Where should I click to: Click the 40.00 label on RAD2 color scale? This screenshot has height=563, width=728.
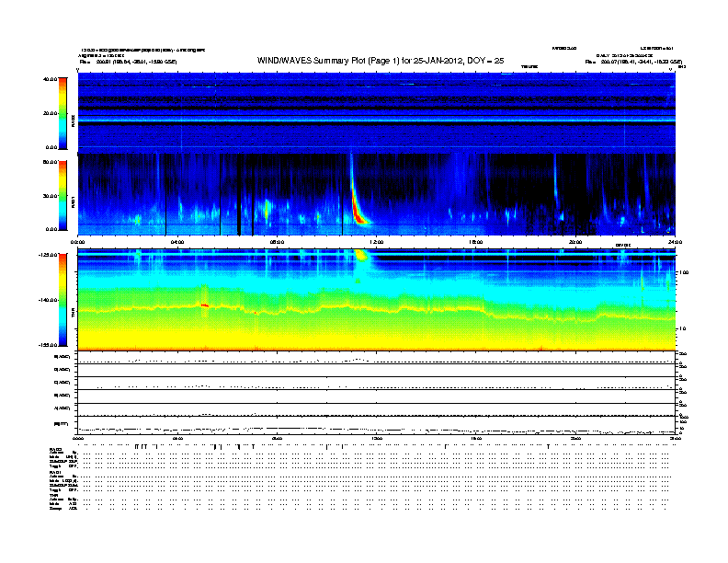(50, 79)
